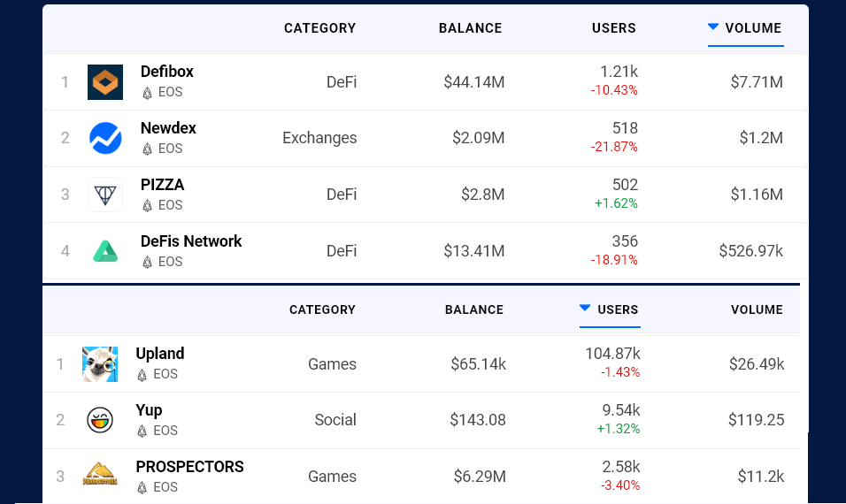Sort top table by Users header

click(x=613, y=28)
